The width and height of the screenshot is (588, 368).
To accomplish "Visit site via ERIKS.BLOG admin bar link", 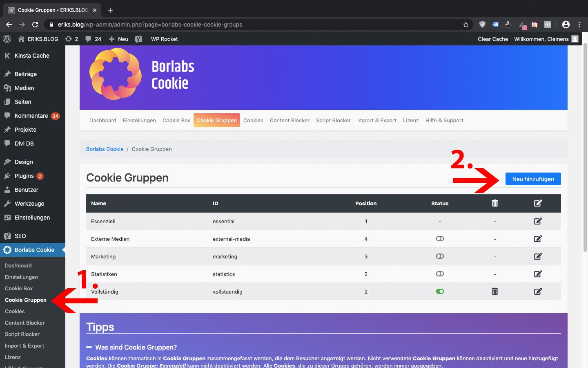I will coord(38,39).
